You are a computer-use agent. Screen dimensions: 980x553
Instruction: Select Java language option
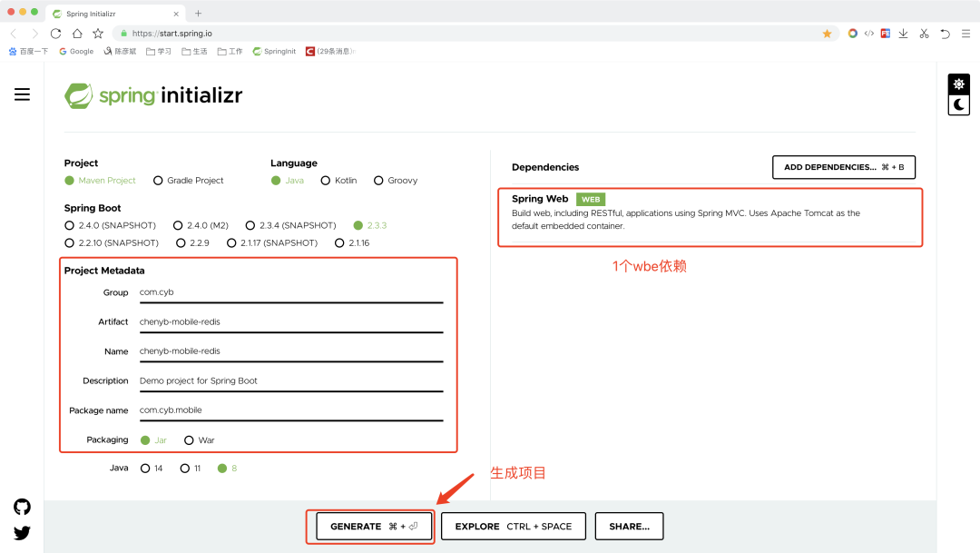point(288,181)
